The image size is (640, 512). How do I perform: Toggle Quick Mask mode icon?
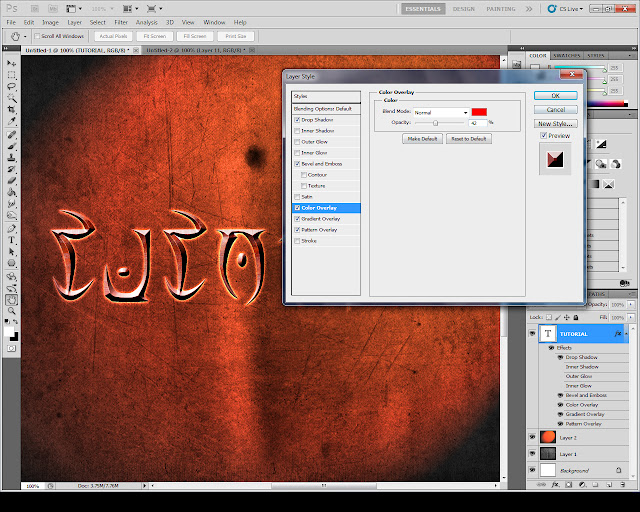click(x=11, y=348)
